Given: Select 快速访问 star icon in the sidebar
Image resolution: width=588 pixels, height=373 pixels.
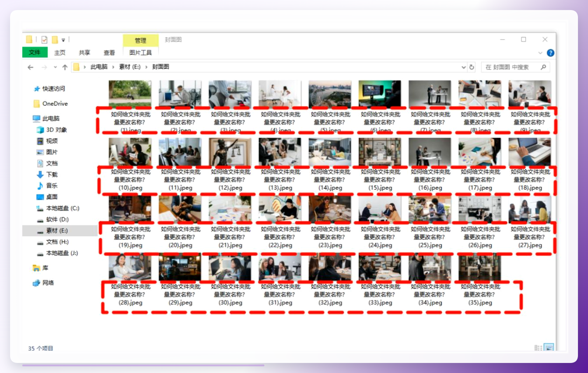Looking at the screenshot, I should coord(37,89).
